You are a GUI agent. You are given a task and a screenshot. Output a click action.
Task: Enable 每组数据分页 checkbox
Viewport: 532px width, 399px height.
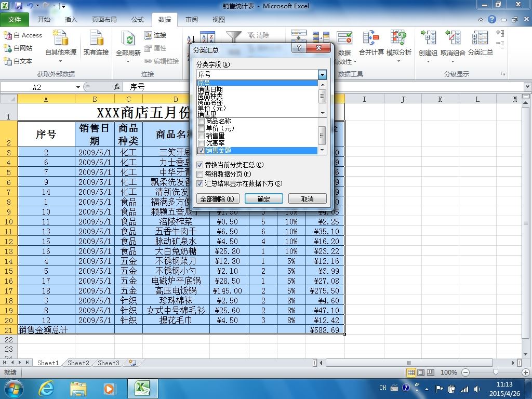[200, 174]
